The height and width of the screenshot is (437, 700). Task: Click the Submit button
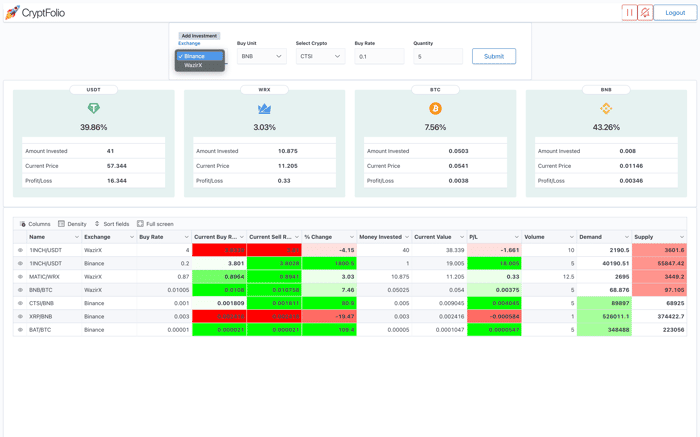494,56
